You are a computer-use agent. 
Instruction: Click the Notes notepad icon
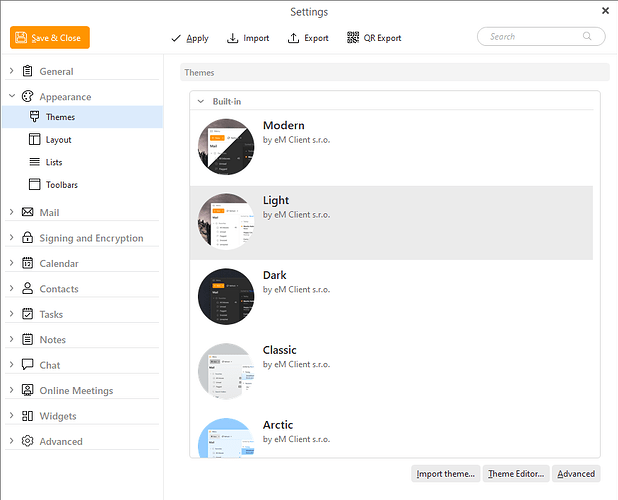point(28,339)
